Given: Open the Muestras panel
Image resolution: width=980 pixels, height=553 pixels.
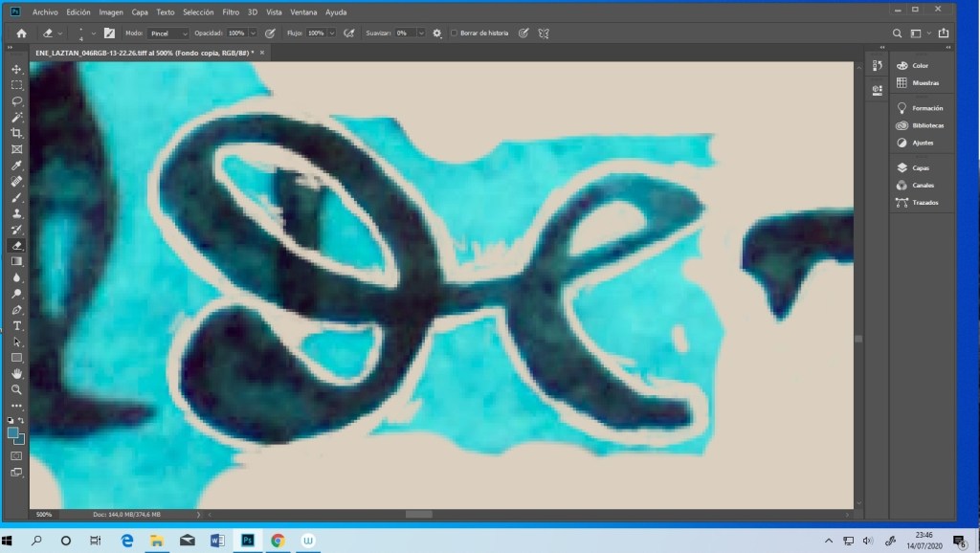Looking at the screenshot, I should [x=924, y=83].
